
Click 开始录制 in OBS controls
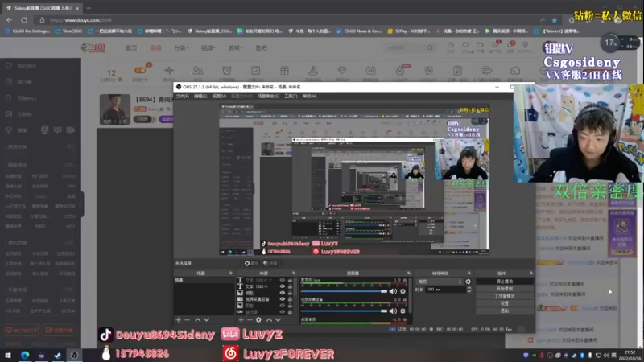(505, 289)
